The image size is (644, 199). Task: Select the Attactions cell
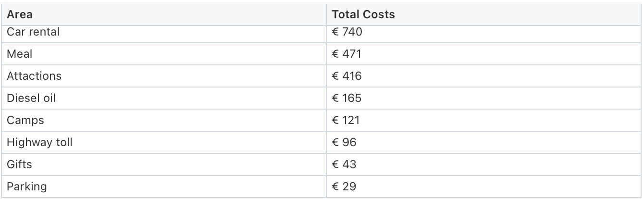point(163,76)
